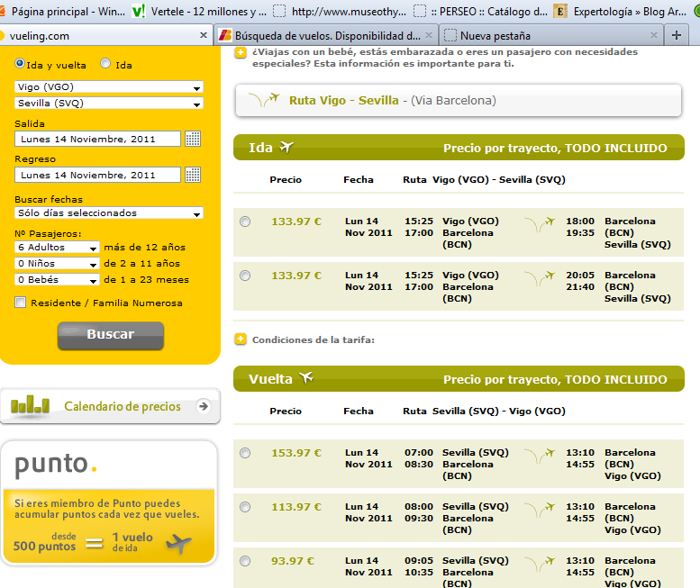Open the Sevilla (SVQ) destination dropdown
Screen dimensions: 700x588
coord(109,103)
